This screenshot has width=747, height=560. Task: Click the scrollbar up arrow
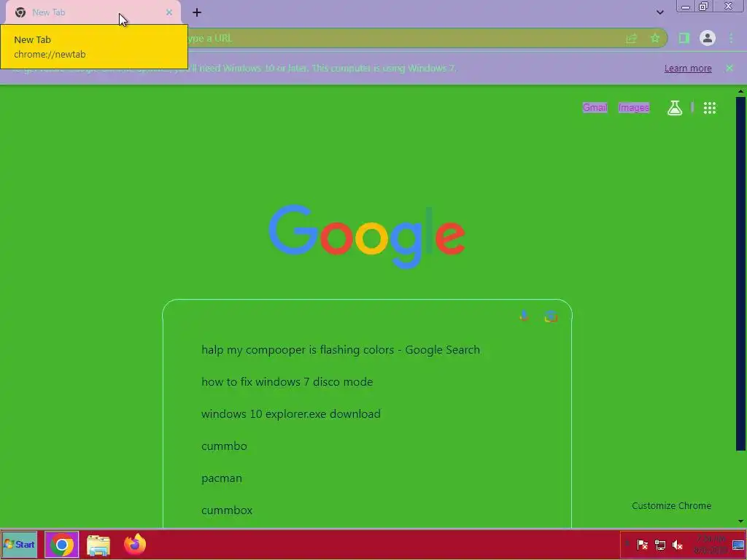pyautogui.click(x=741, y=91)
